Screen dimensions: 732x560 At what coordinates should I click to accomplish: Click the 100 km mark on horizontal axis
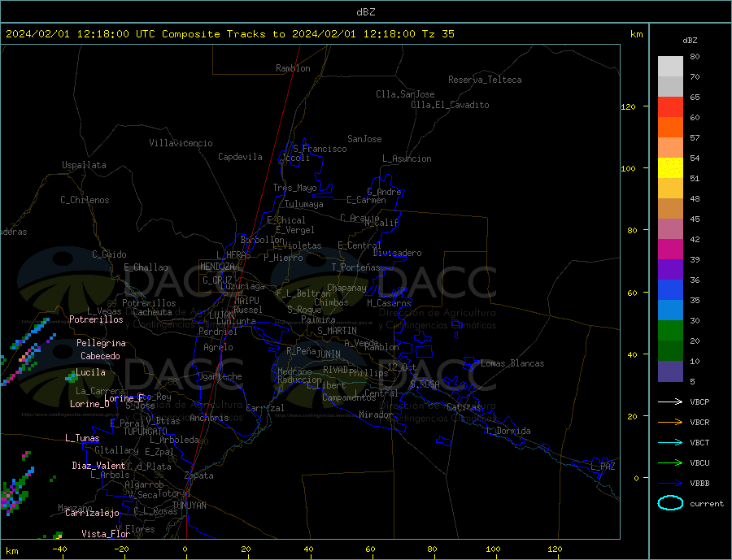tap(493, 549)
